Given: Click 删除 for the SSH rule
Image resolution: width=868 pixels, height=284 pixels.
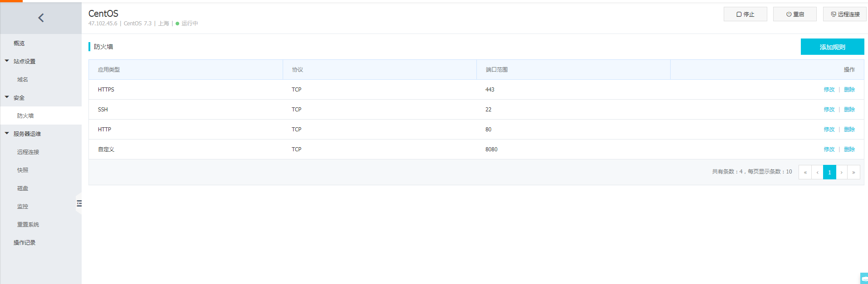Looking at the screenshot, I should [x=849, y=110].
